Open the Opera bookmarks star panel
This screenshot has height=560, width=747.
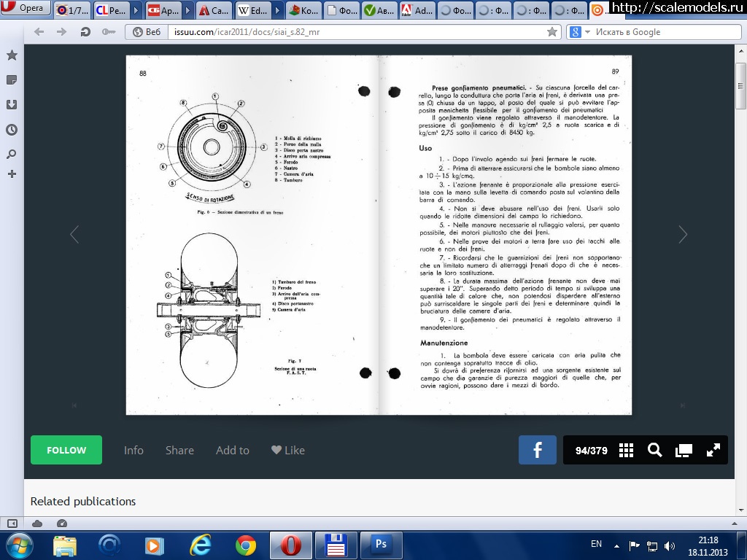(12, 55)
